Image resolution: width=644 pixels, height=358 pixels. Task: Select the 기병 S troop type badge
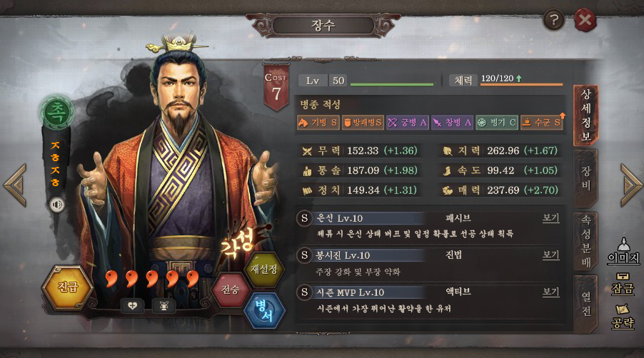click(318, 122)
